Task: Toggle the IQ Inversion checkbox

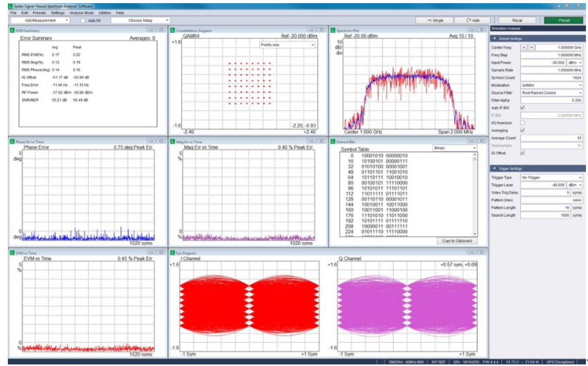Action: coord(523,122)
